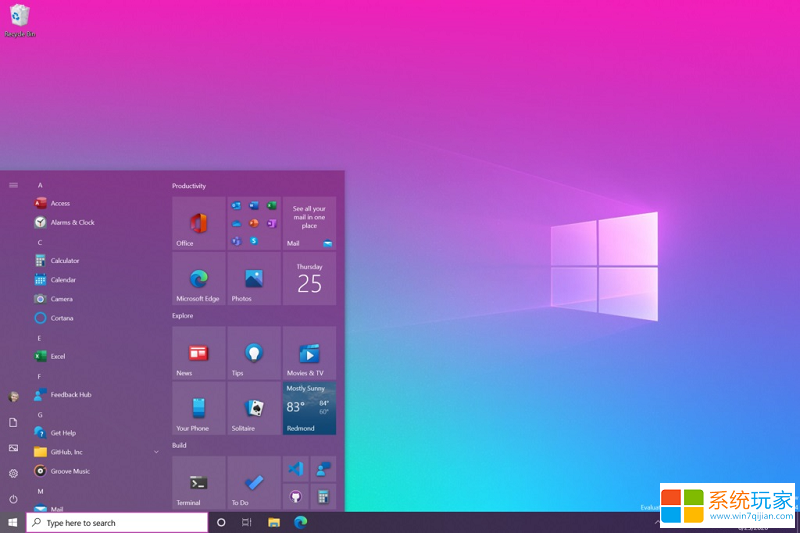
Task: Open the To Do tile
Action: coord(254,483)
